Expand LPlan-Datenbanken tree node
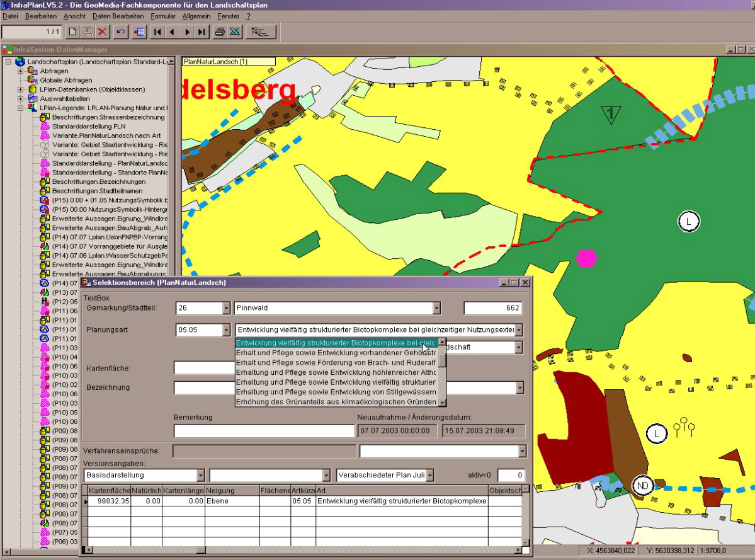 21,89
